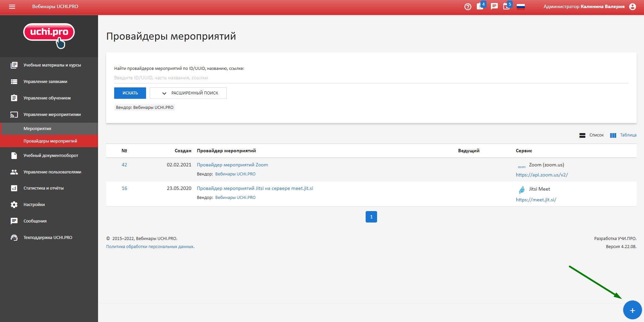Image resolution: width=644 pixels, height=322 pixels.
Task: Click the № column header
Action: tap(124, 151)
